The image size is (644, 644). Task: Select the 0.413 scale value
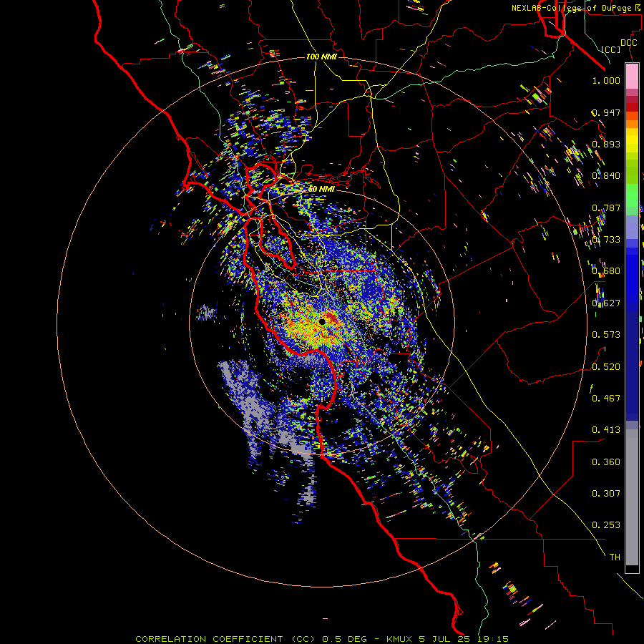pyautogui.click(x=606, y=430)
